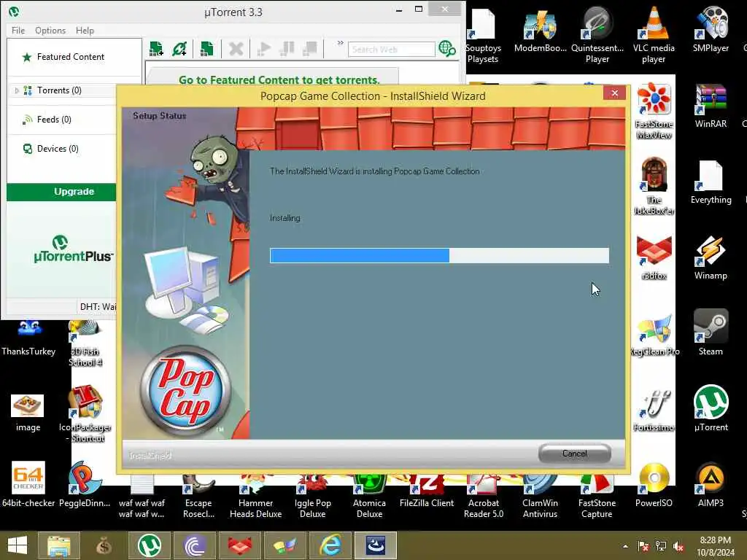This screenshot has width=747, height=560.
Task: Click the AIMP3 desktop icon
Action: [x=711, y=485]
